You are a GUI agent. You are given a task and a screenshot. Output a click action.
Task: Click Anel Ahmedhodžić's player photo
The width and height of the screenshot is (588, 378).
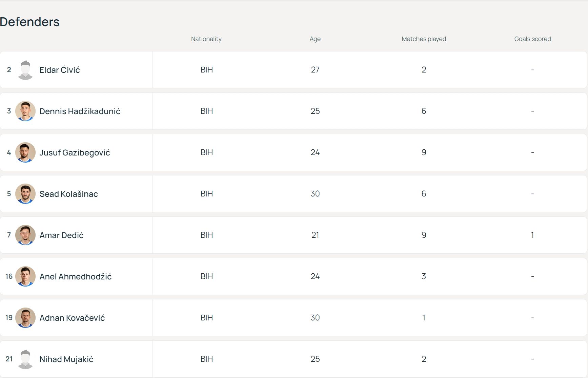25,276
